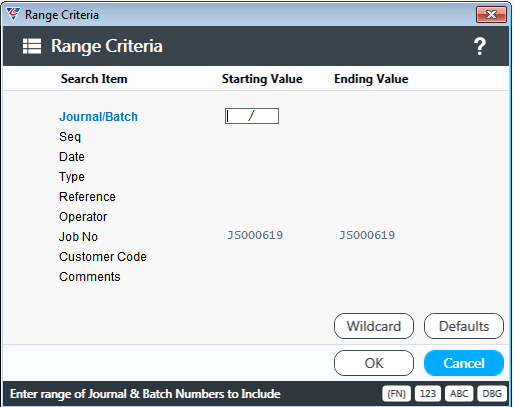This screenshot has width=514, height=407.
Task: Toggle the (FN) status bar indicator
Action: (x=396, y=394)
